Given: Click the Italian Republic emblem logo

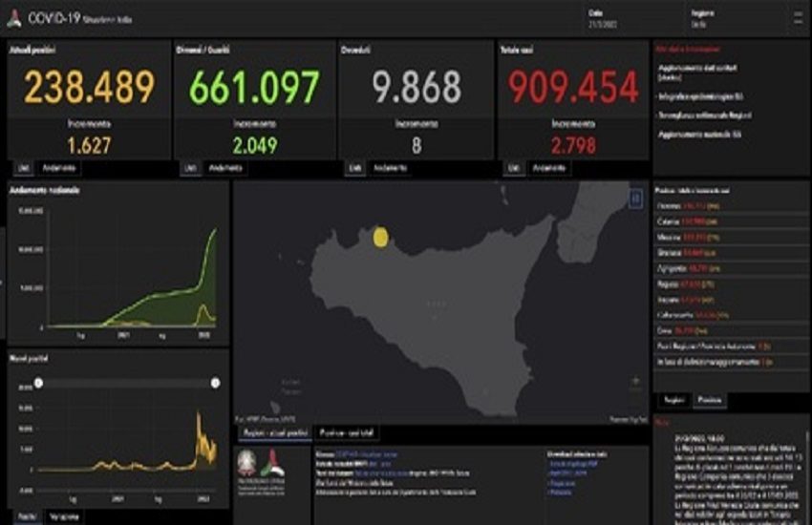Looking at the screenshot, I should pos(246,465).
